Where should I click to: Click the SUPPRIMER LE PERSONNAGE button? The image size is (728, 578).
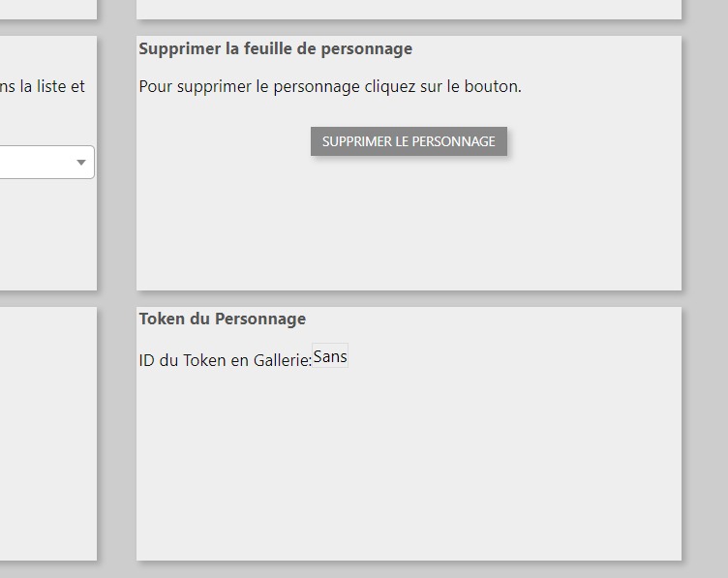[409, 141]
